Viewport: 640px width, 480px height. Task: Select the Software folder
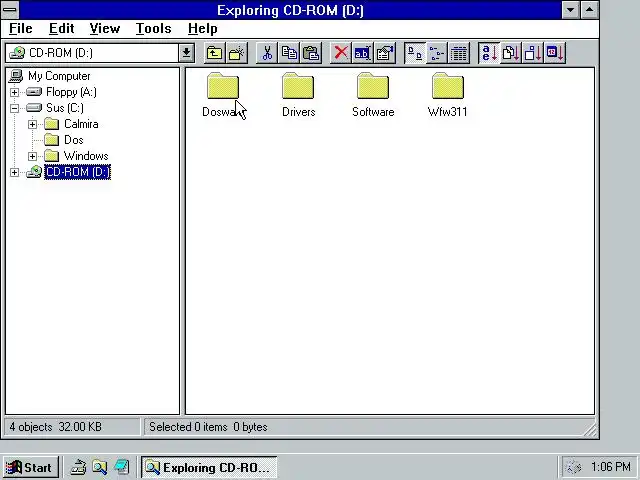coord(373,95)
